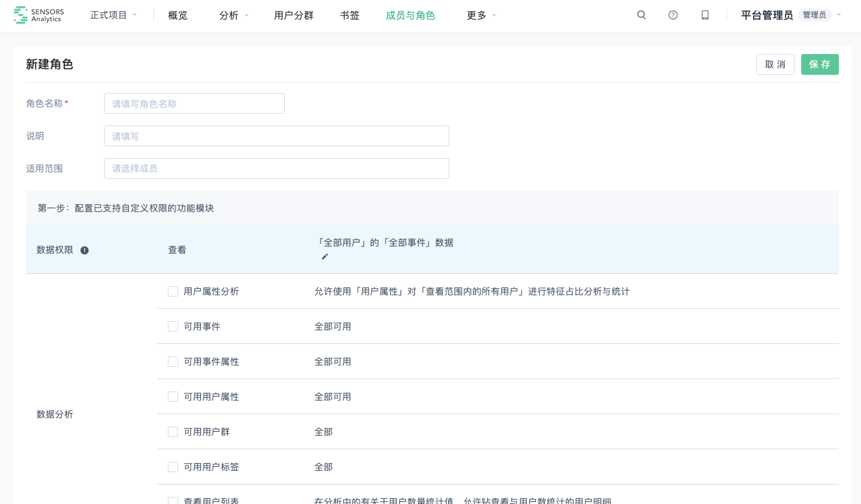Click 全部可用 value in 可用事件属性 row
Screen dimensions: 861x504
[333, 362]
